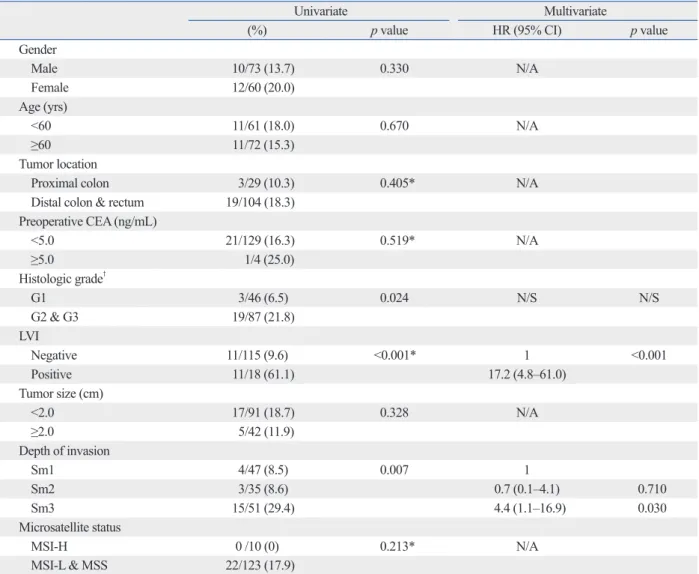
Task: Click the hazard ratio 17.2 (4.8–61.0)
Action: click(x=527, y=375)
